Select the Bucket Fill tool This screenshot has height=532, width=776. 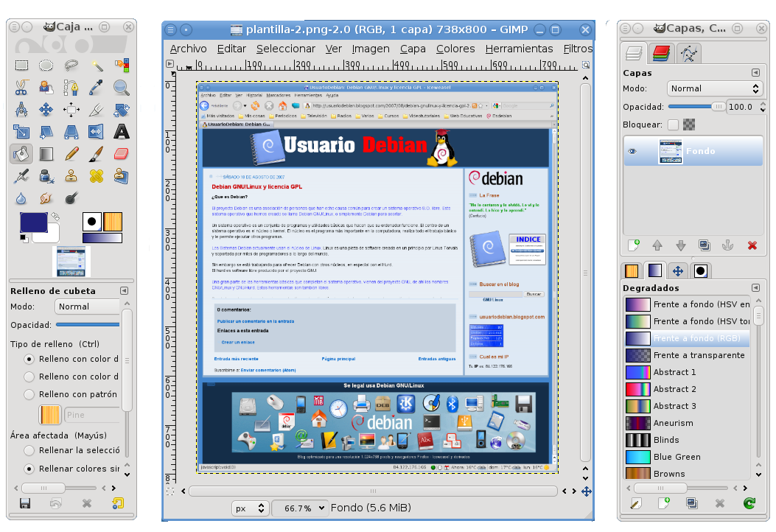pyautogui.click(x=21, y=154)
